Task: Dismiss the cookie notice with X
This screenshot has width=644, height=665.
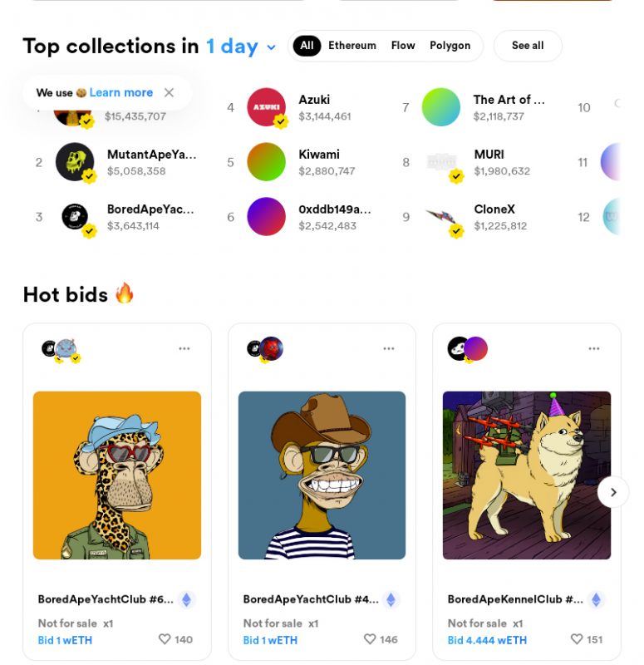Action: click(169, 92)
